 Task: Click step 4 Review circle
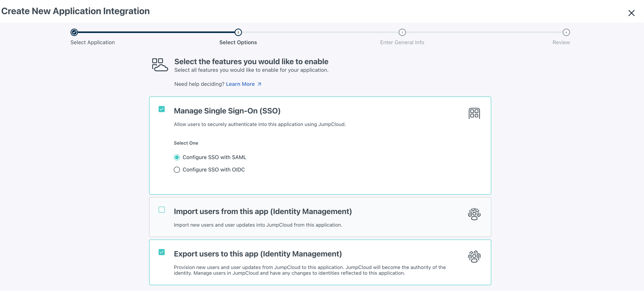coord(566,32)
